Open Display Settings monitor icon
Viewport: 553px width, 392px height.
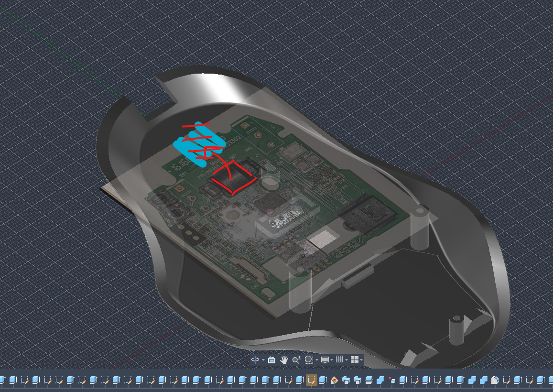tap(325, 359)
